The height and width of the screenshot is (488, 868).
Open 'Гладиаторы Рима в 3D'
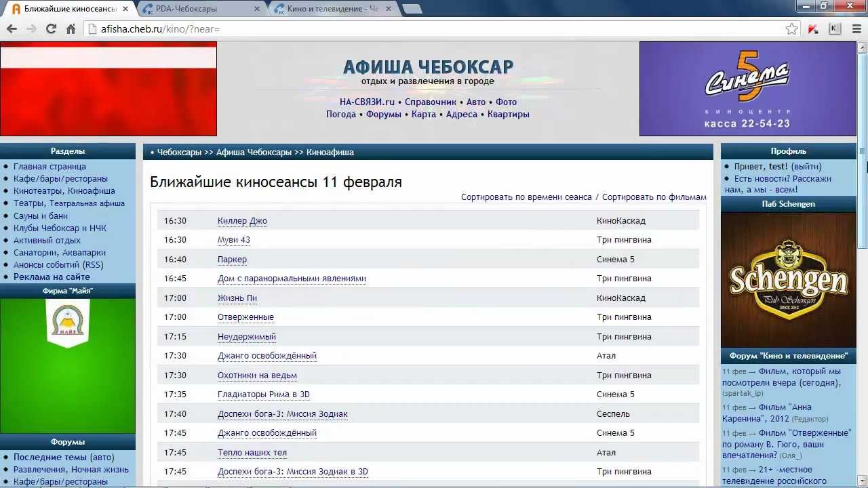pyautogui.click(x=264, y=394)
